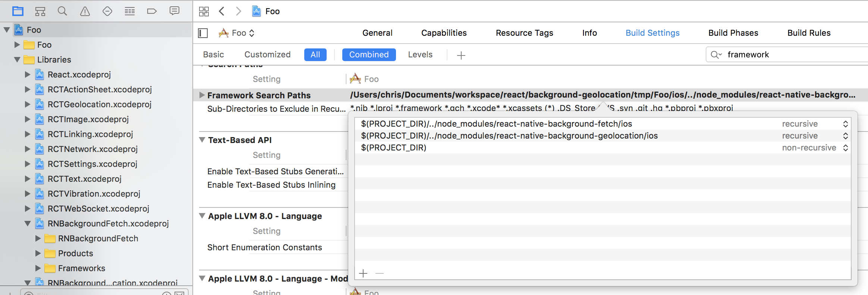This screenshot has width=868, height=295.
Task: Select the Frameworks folder icon
Action: click(x=50, y=268)
